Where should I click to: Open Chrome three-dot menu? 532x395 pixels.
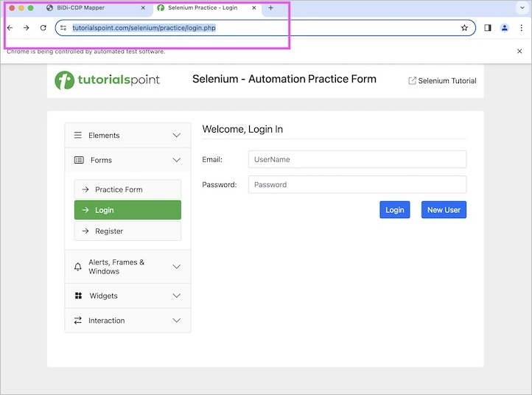click(x=521, y=28)
